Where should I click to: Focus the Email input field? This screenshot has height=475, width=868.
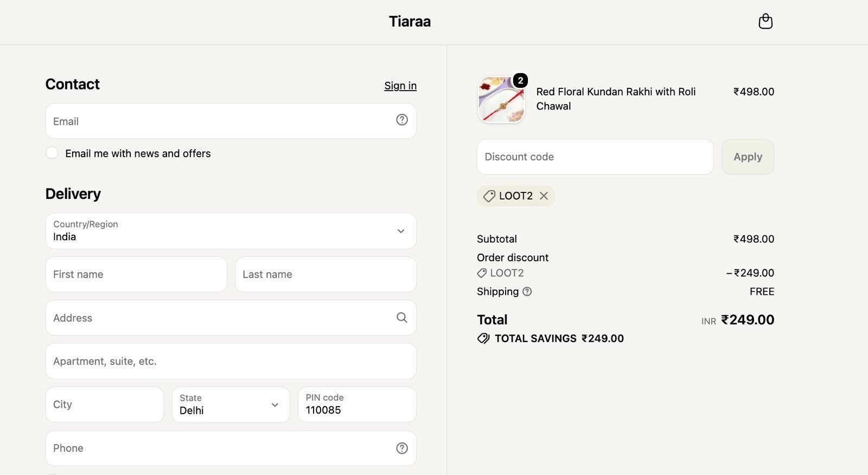point(231,121)
